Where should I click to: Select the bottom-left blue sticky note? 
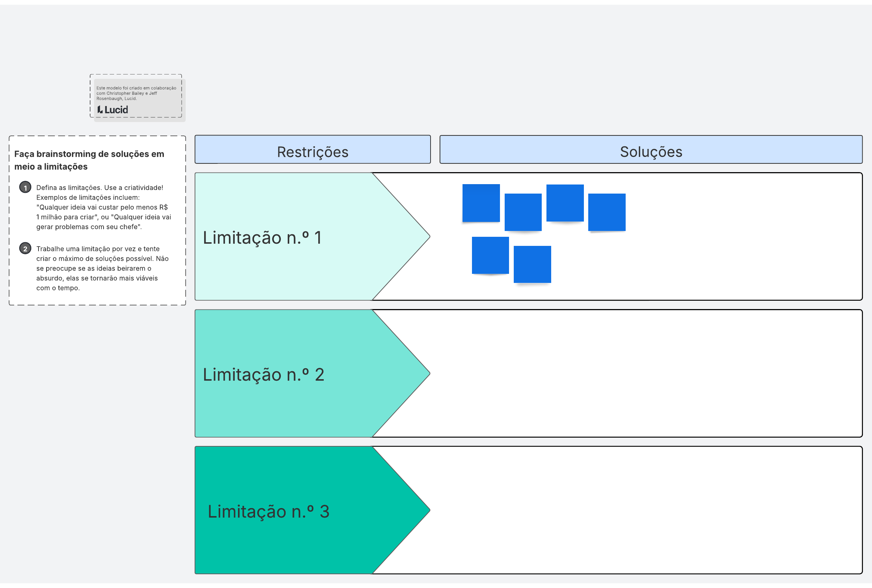(490, 255)
